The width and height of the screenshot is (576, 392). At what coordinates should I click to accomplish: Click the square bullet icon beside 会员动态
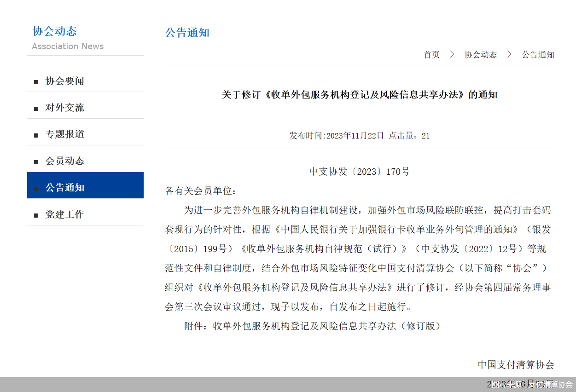click(36, 161)
